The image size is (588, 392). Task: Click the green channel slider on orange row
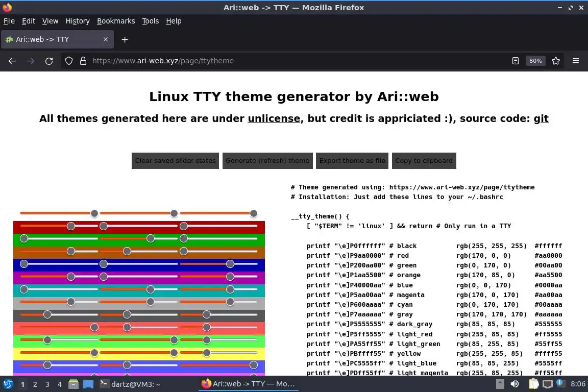[138, 251]
